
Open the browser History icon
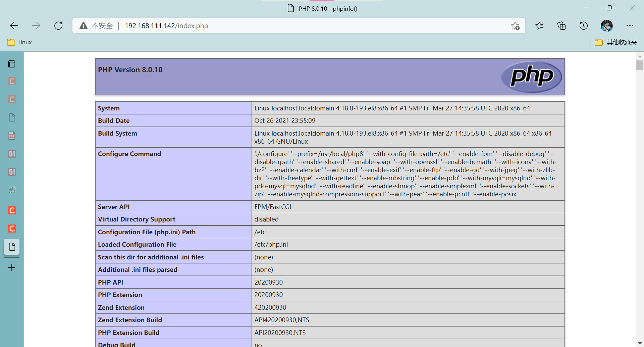point(584,26)
